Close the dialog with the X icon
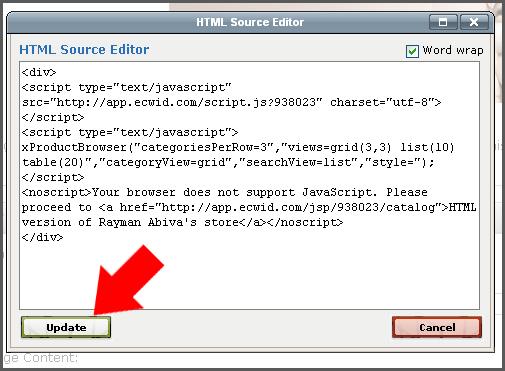Screen dimensions: 505x371 point(474,22)
